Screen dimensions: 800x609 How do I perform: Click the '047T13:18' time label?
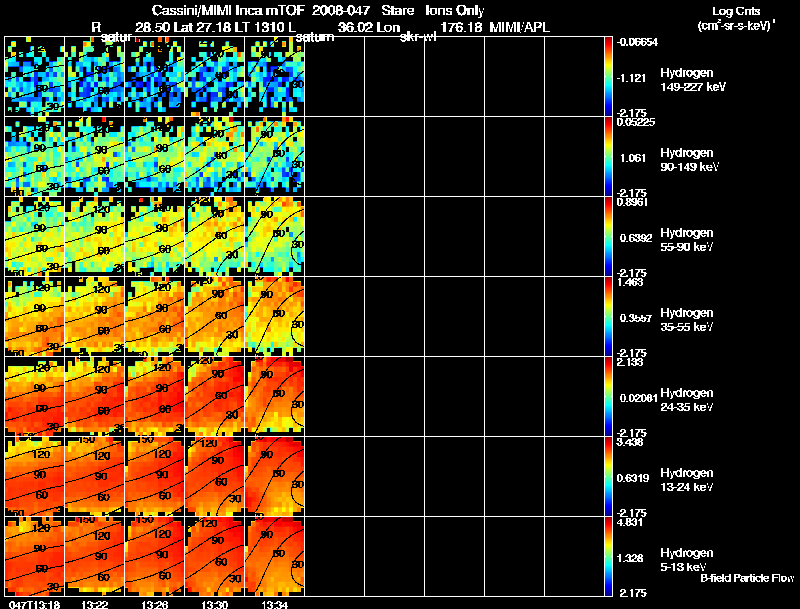(35, 605)
